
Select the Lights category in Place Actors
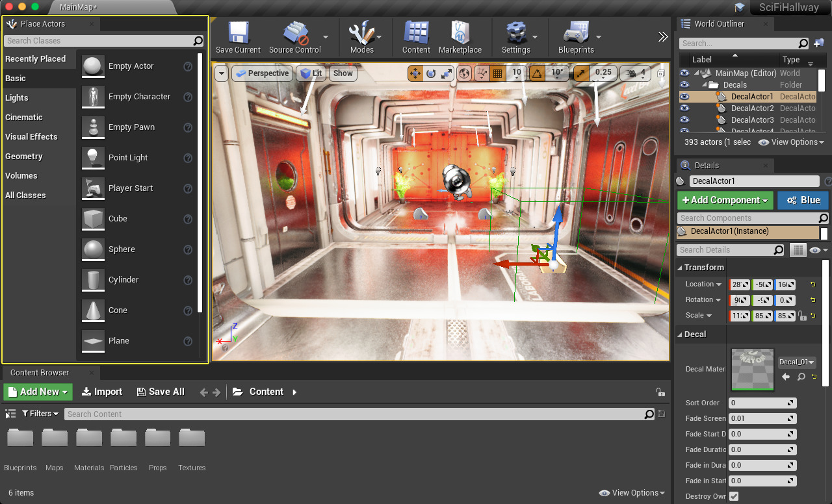click(17, 98)
